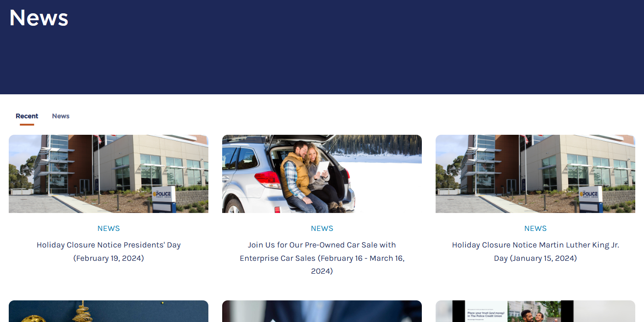Open the Martin Luther King Jr. Day building thumbnail
Screen dimensions: 644x322
pos(535,174)
